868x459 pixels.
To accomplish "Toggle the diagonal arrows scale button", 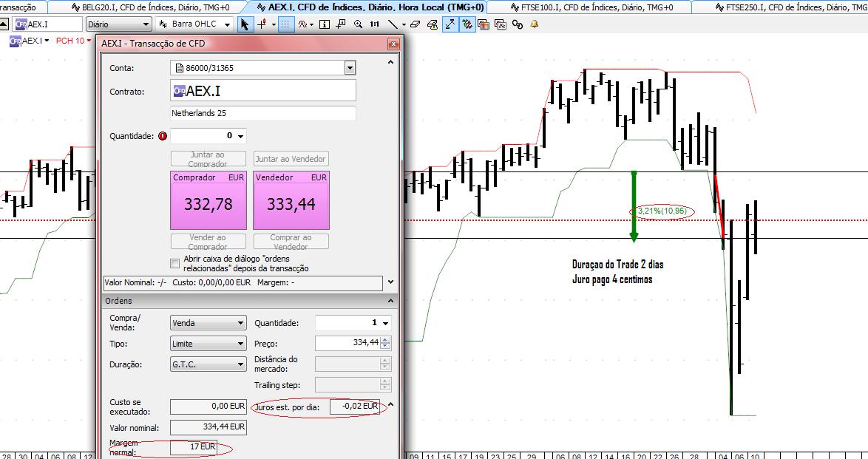I will tap(450, 24).
